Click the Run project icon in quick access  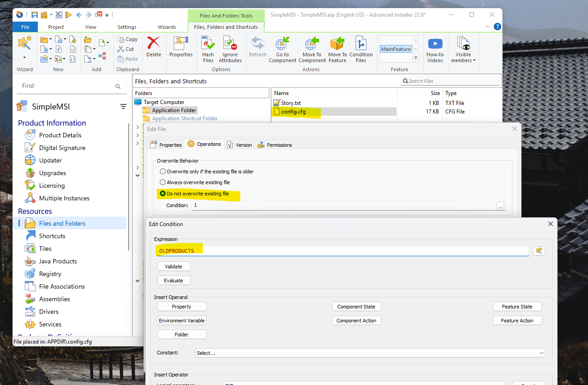[x=68, y=15]
